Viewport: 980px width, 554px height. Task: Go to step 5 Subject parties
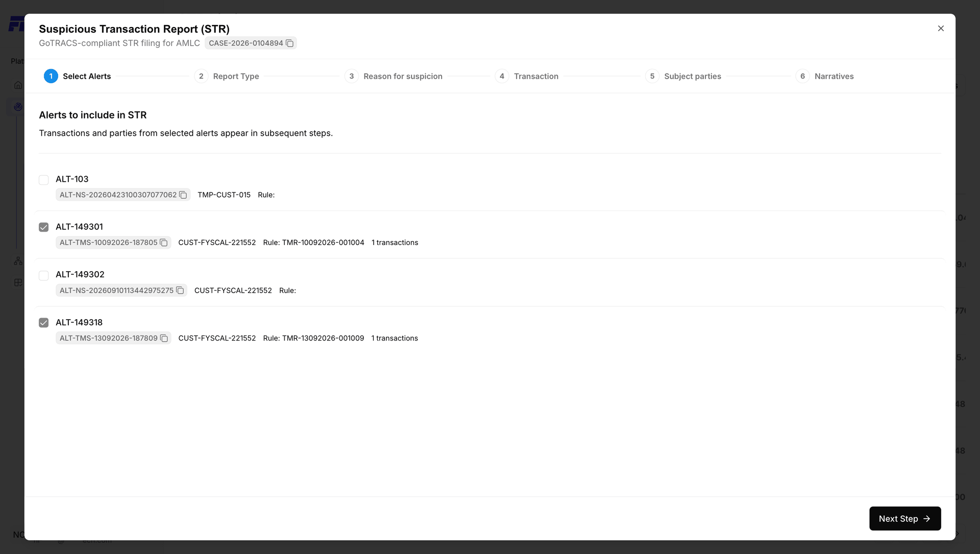coord(683,76)
